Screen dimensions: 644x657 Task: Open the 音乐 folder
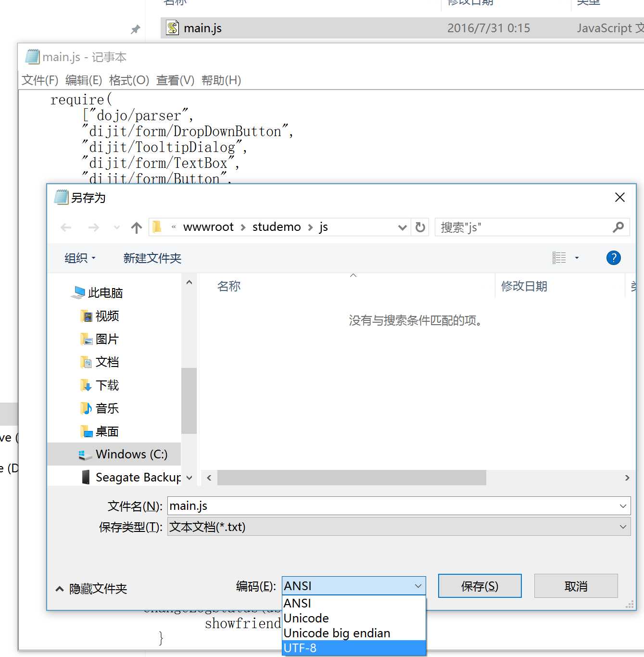(100, 408)
